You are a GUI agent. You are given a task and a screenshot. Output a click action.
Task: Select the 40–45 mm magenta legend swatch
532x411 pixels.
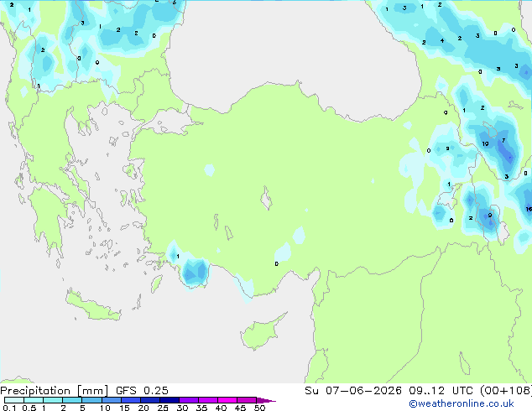click(227, 400)
